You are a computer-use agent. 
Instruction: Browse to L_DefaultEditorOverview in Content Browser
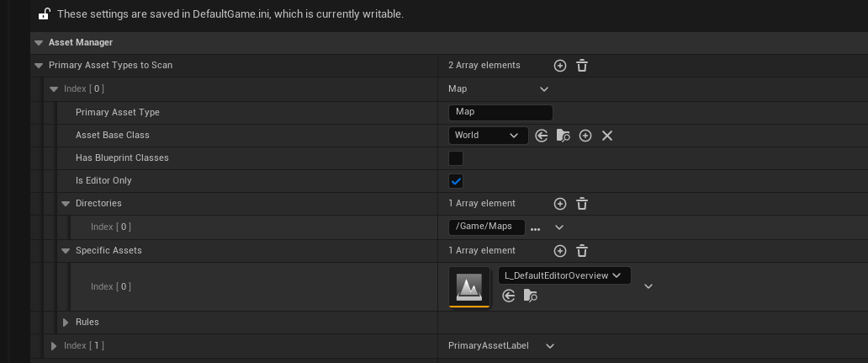tap(530, 296)
